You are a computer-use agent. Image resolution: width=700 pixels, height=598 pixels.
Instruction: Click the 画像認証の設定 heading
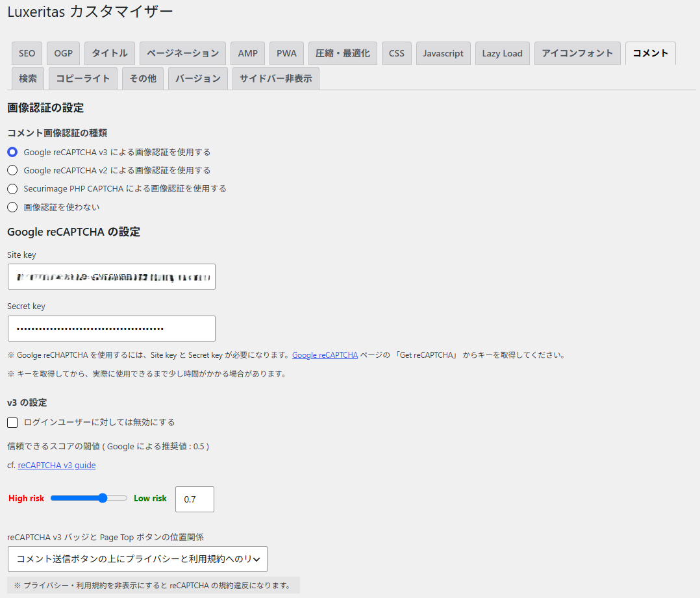pos(45,108)
